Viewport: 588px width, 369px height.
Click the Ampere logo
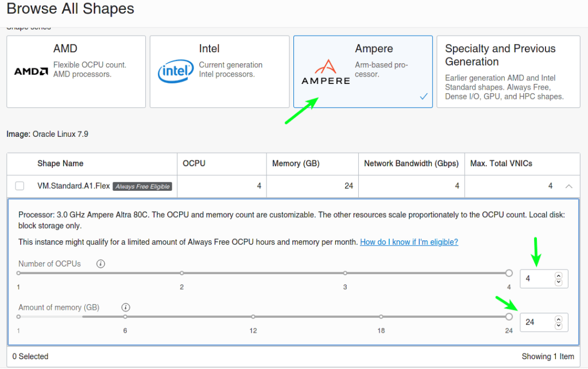326,72
